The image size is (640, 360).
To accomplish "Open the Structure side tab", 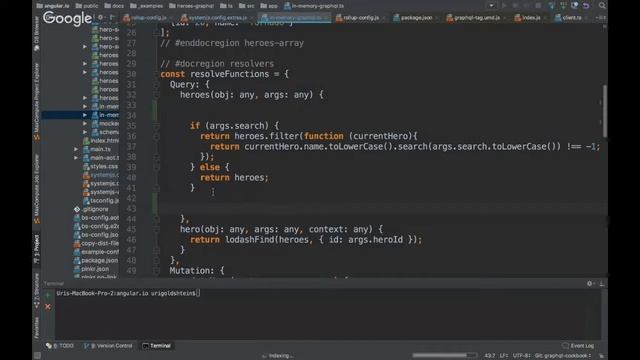I will click(37, 291).
